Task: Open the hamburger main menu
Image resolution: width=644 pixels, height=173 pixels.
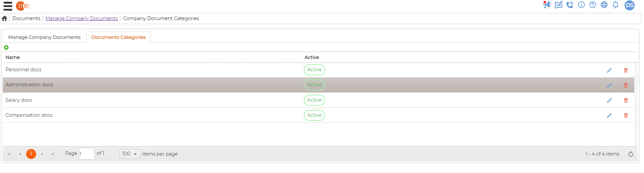Action: 8,6
